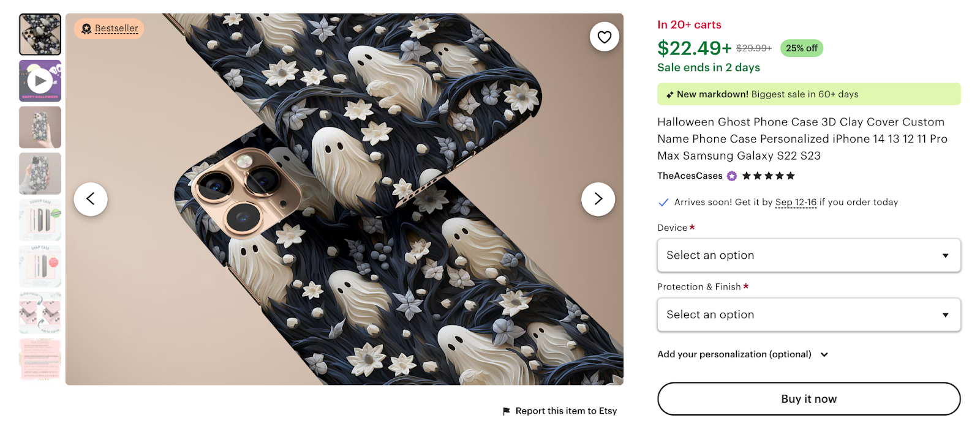Select the hand-held phone case thumbnail
The width and height of the screenshot is (980, 421).
[x=40, y=127]
